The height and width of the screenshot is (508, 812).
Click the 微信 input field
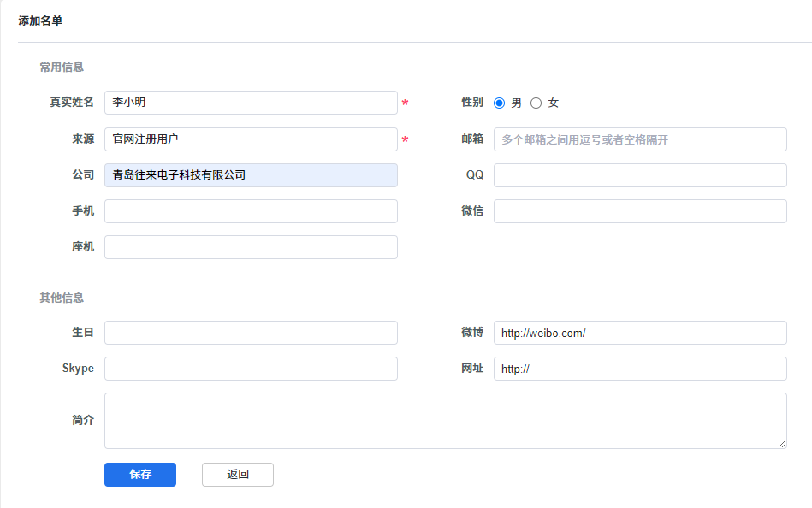pyautogui.click(x=640, y=211)
